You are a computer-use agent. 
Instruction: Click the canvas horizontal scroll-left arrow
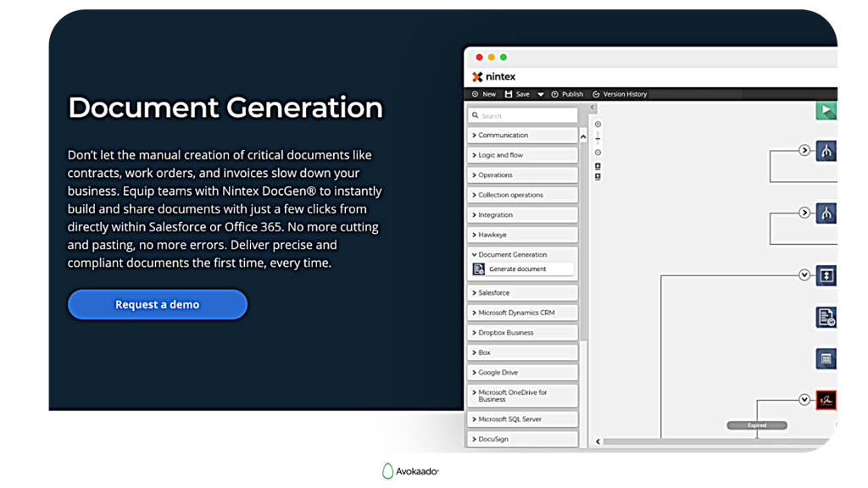click(598, 441)
